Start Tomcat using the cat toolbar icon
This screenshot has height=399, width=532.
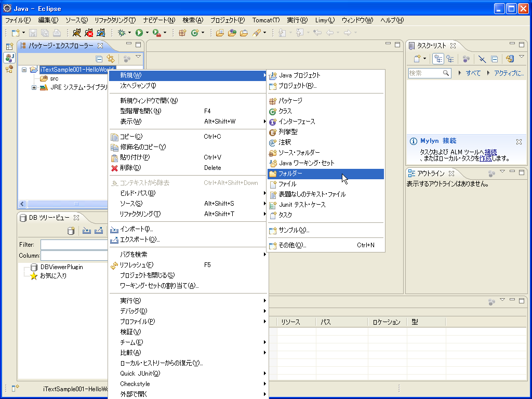click(77, 33)
